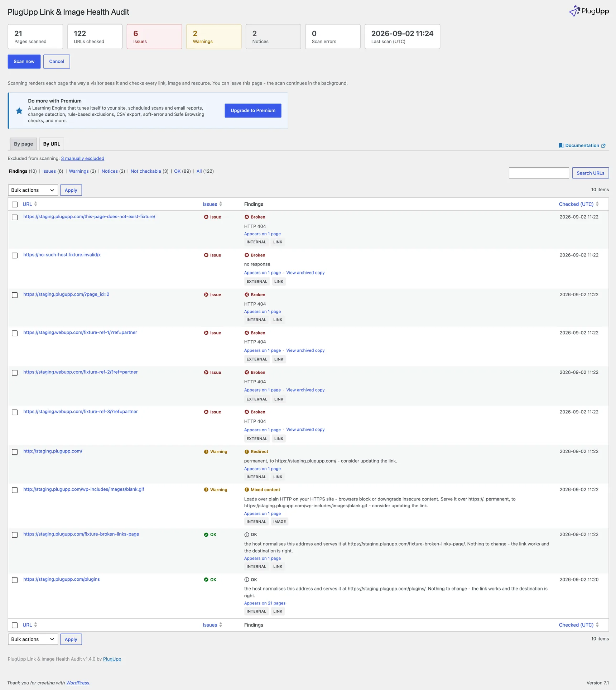Check the this-page-does-not-exist-fixture row checkbox
616x690 pixels.
tap(15, 217)
